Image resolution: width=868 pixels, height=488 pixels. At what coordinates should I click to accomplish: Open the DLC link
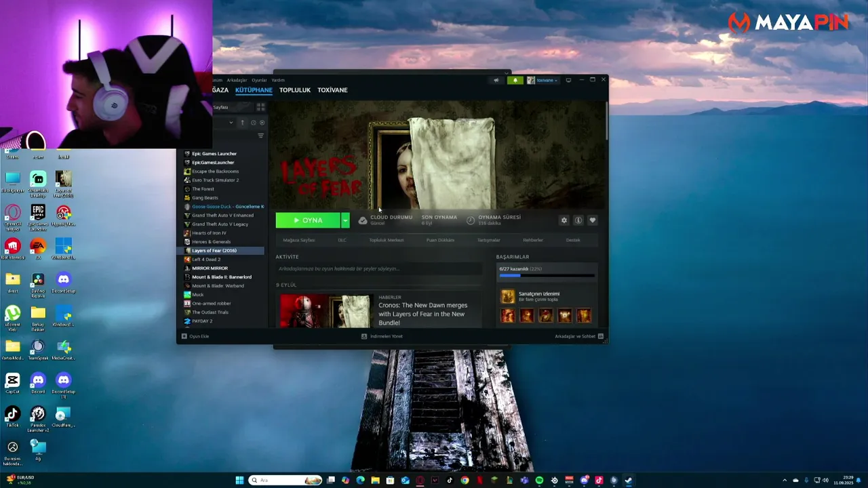tap(342, 240)
